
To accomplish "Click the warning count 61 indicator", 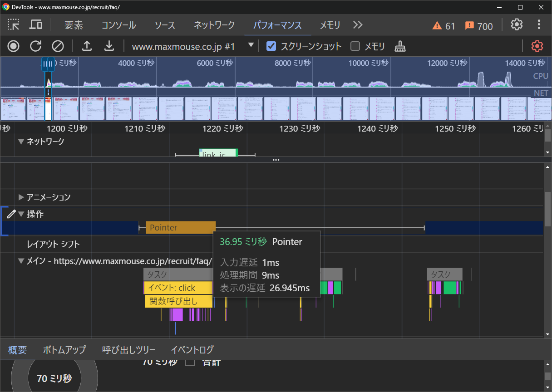I will (x=444, y=26).
